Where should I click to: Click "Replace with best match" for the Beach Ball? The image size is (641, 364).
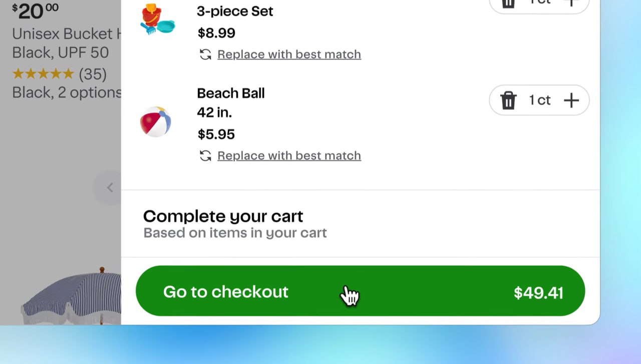289,156
